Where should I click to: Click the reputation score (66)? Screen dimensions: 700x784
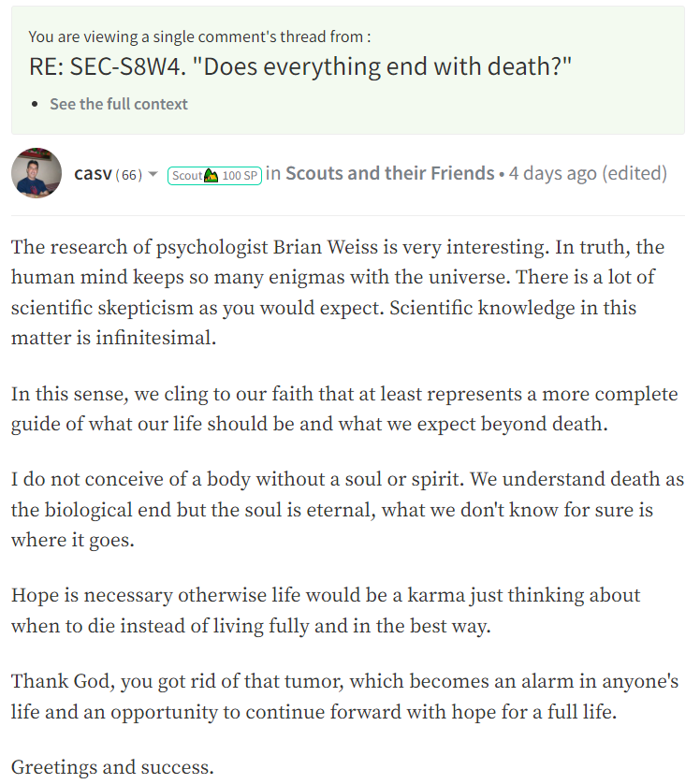coord(128,175)
